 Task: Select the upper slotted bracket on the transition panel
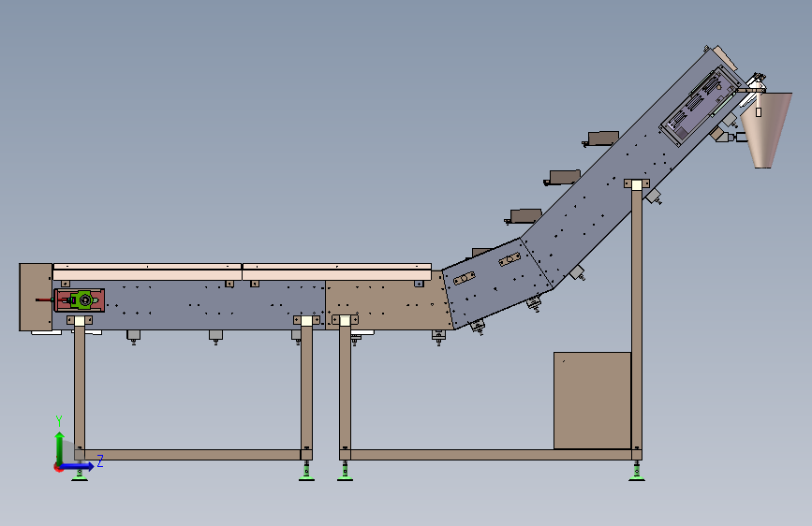509,259
